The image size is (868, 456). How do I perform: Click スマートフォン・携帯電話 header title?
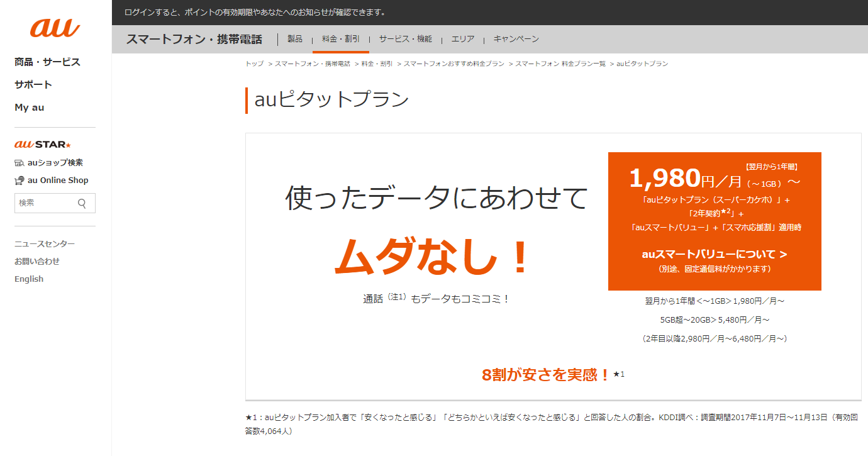click(x=194, y=39)
